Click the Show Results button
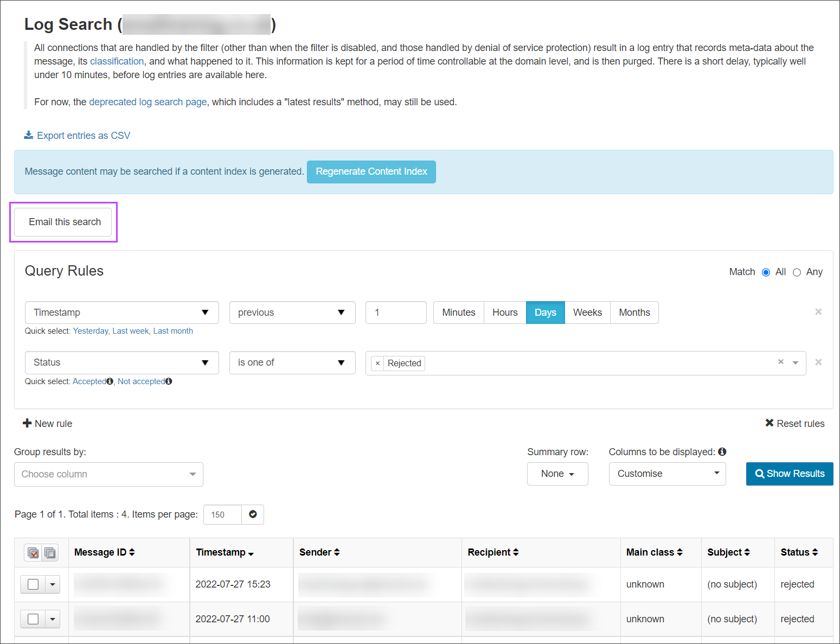The width and height of the screenshot is (840, 644). pyautogui.click(x=789, y=474)
